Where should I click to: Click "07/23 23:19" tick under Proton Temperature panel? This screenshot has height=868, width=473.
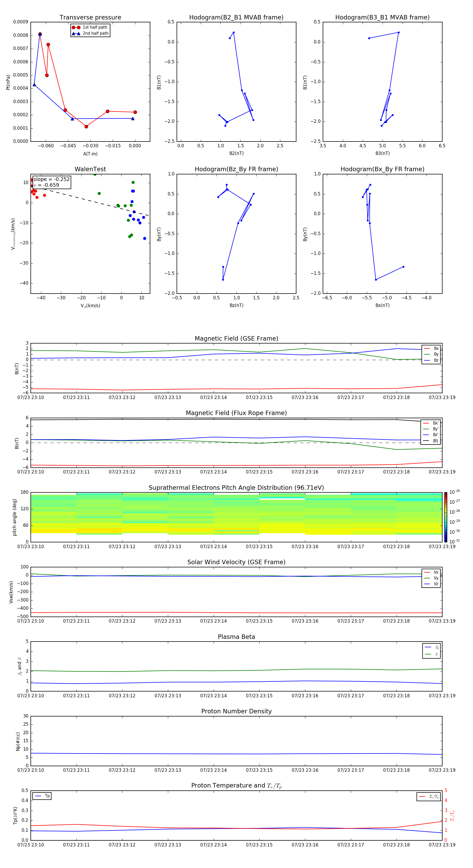(442, 845)
